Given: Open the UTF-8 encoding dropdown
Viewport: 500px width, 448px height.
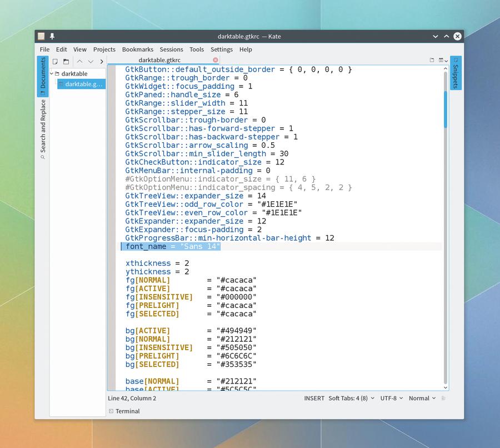Looking at the screenshot, I should pos(392,398).
